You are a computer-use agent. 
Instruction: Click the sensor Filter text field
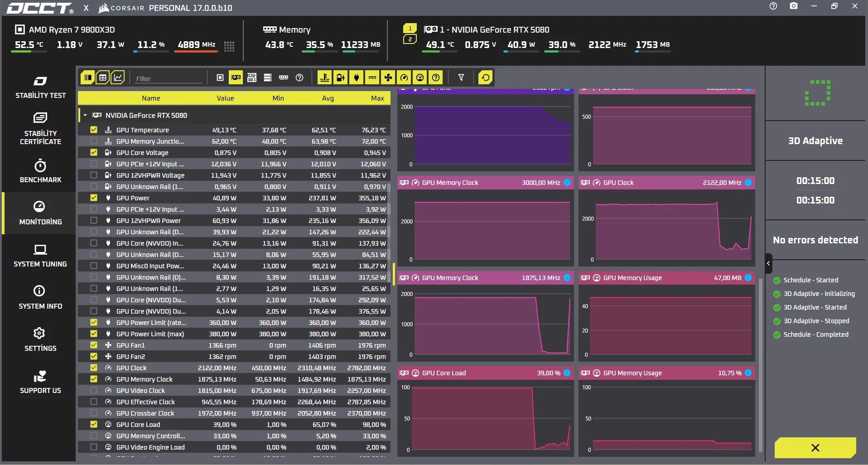(x=169, y=78)
